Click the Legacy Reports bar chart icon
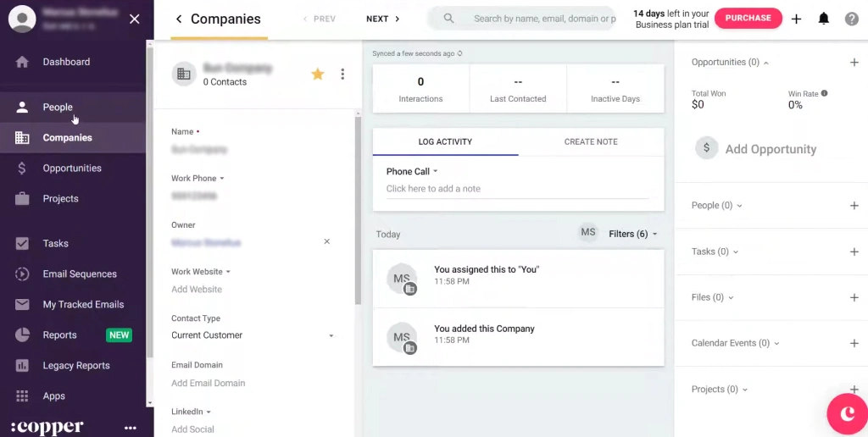The image size is (868, 437). tap(22, 365)
